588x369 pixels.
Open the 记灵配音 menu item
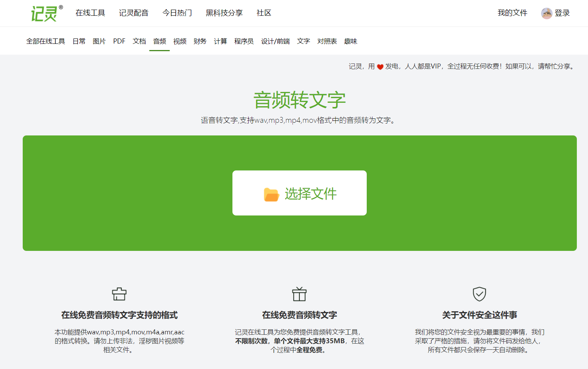point(134,13)
